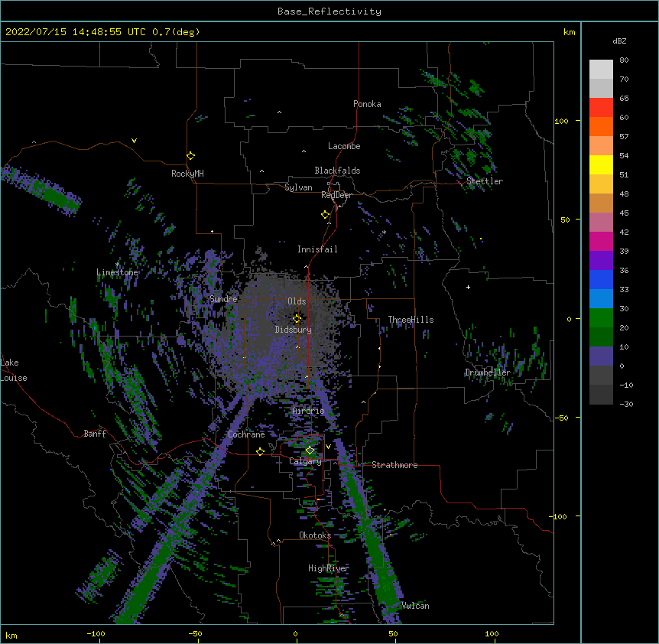
Task: Click the -50 tick label on right axis
Action: click(x=561, y=418)
